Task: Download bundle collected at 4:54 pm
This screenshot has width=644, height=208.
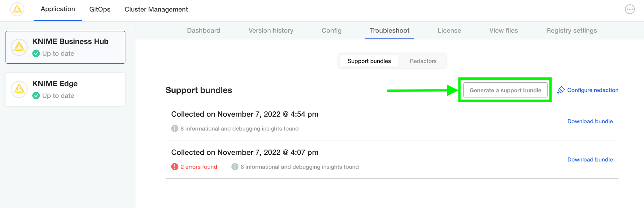Action: [590, 121]
